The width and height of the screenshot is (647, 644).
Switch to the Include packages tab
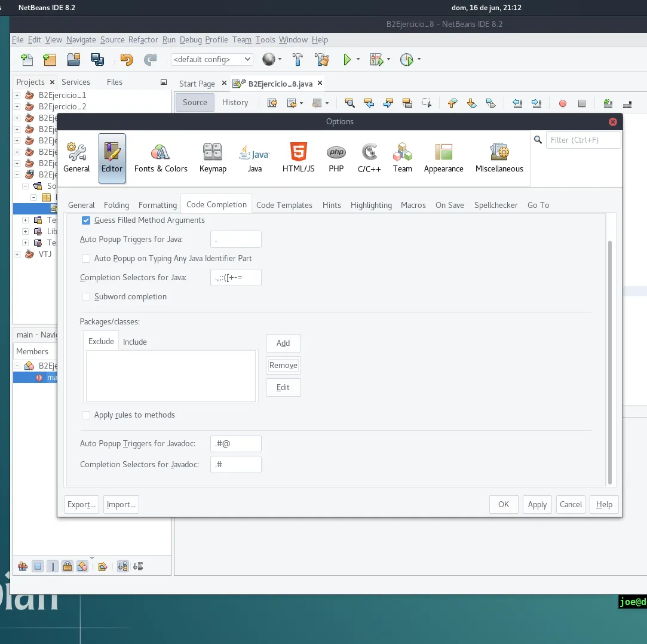[135, 342]
